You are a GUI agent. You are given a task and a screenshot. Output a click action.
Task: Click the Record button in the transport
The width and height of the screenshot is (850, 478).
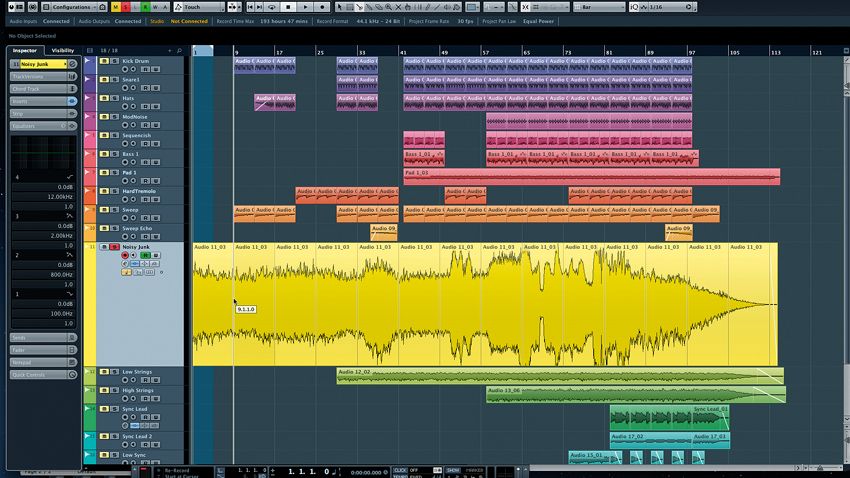tap(321, 7)
